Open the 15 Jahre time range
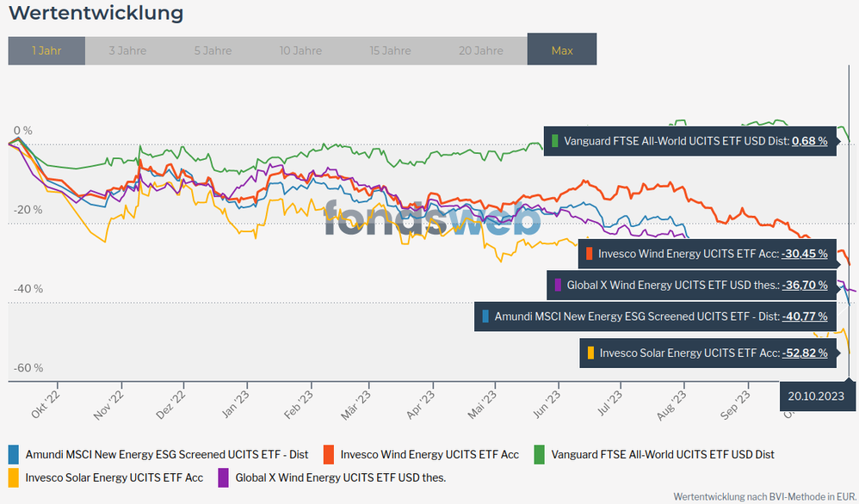The width and height of the screenshot is (859, 504). [390, 51]
